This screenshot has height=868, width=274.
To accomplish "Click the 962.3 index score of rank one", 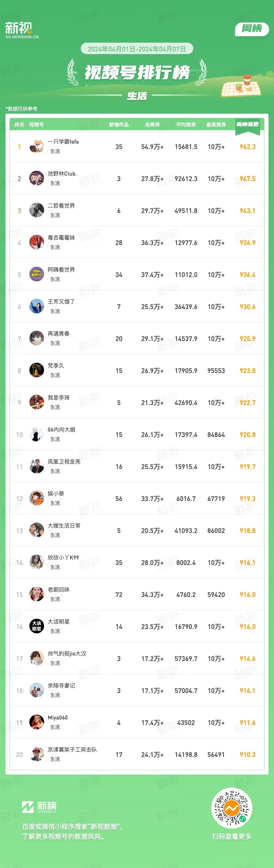I will tap(247, 147).
